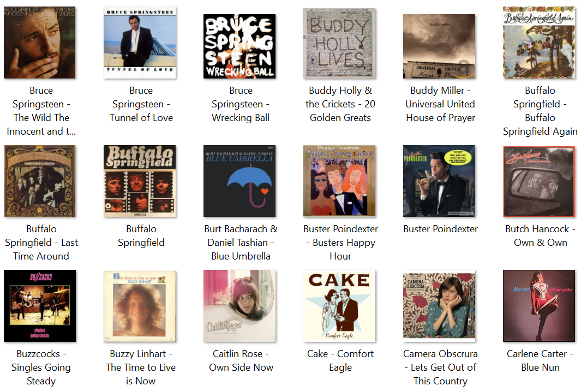Select the 'Cake - Comfort Eagle' text label

340,360
